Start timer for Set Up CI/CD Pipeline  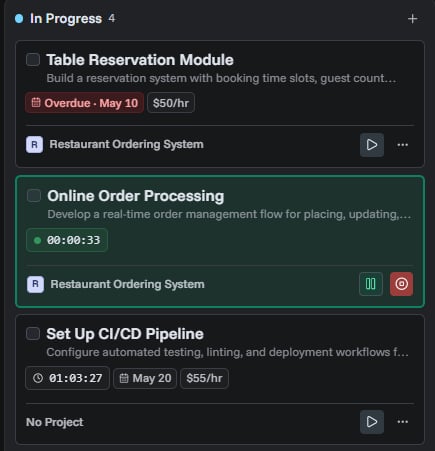point(372,422)
